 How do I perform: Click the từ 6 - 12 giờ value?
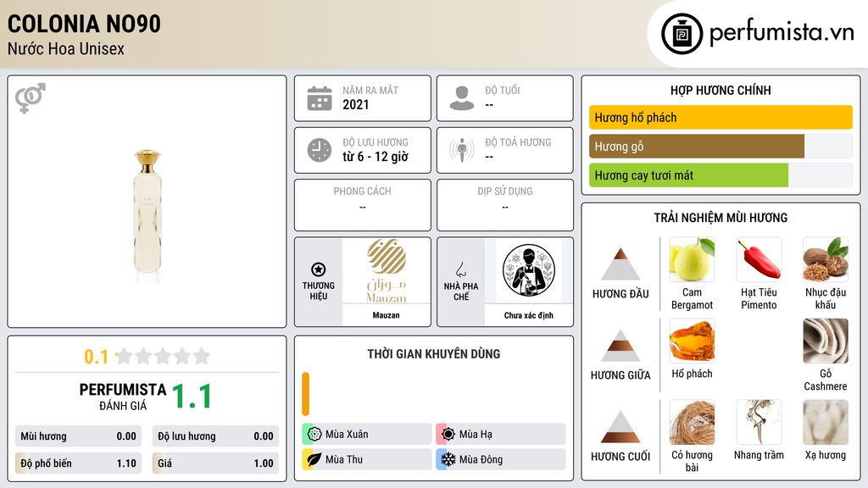376,157
